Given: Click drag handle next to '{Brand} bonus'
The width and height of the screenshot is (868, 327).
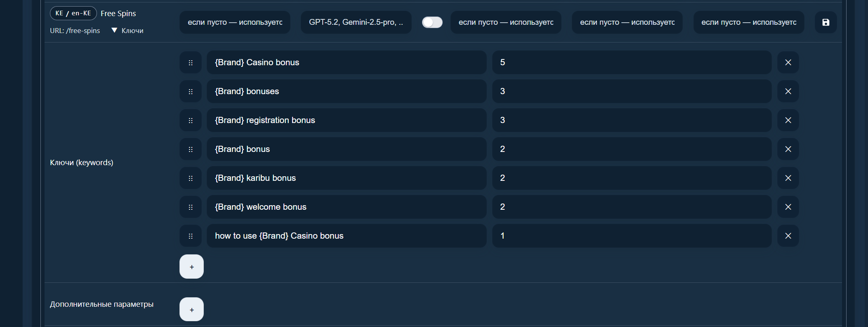Looking at the screenshot, I should coord(191,149).
